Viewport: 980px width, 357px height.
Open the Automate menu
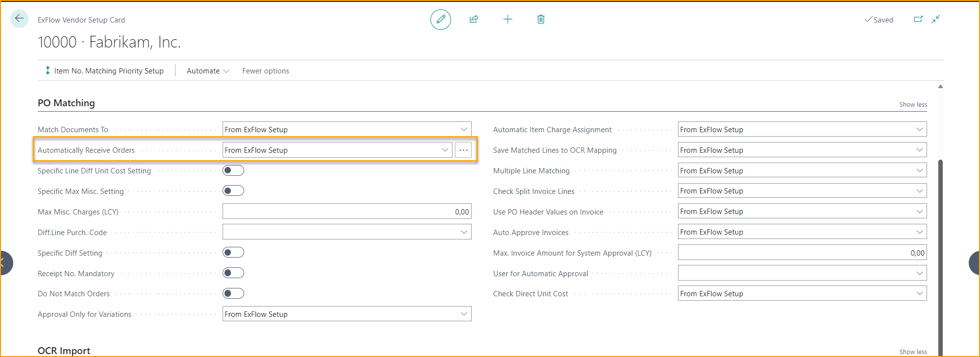pos(208,71)
